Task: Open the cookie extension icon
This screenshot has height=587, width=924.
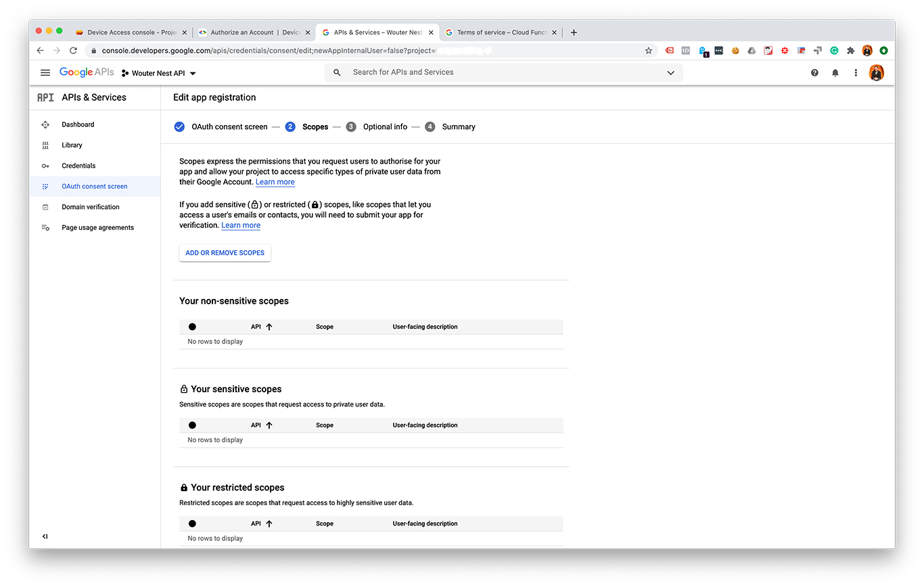Action: coord(735,51)
